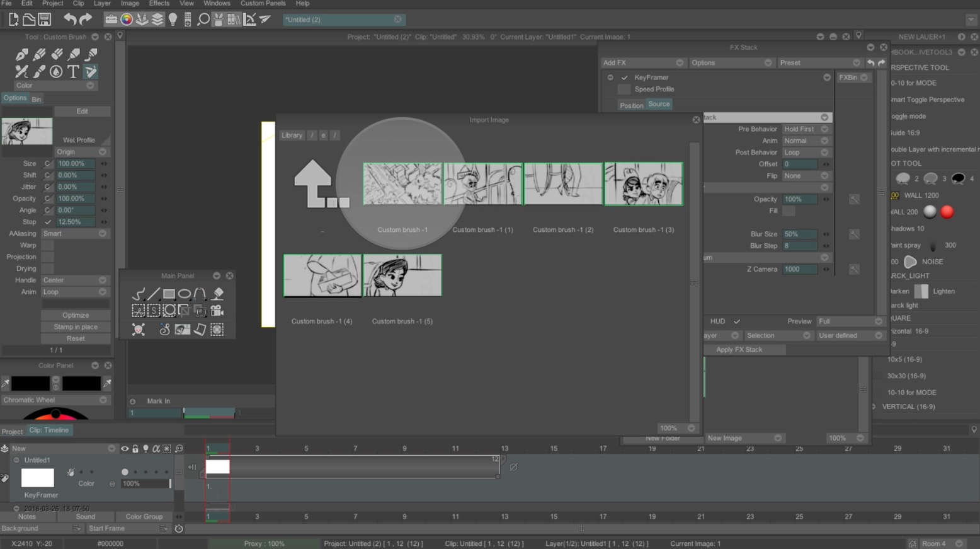Click the Stamp in place button

(76, 327)
